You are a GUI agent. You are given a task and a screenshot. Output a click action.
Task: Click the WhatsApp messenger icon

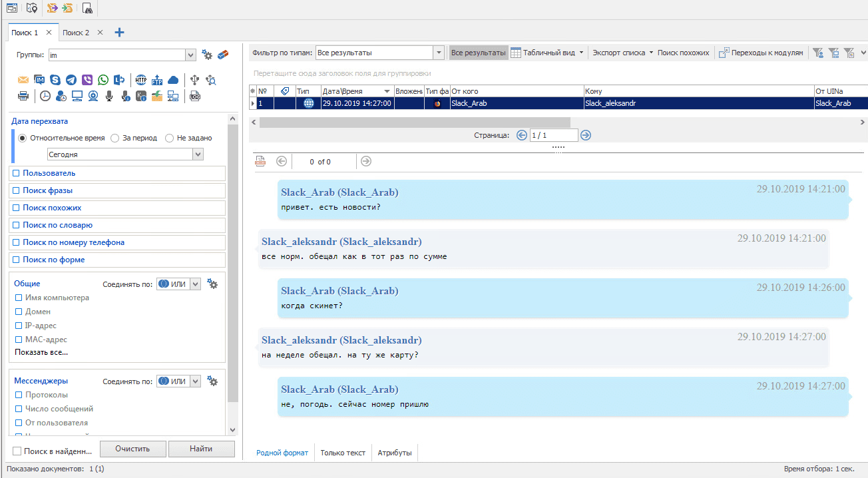(103, 80)
